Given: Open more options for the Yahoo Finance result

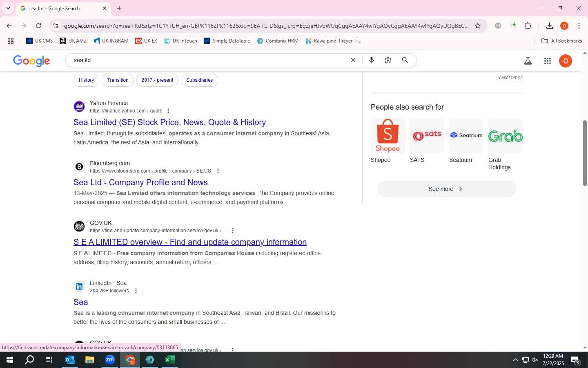Looking at the screenshot, I should pos(168,111).
